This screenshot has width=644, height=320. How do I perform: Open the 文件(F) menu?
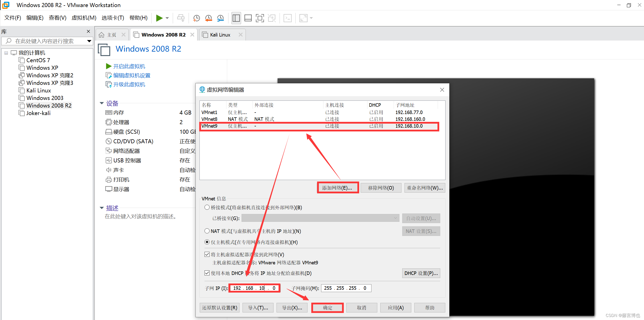(13, 18)
